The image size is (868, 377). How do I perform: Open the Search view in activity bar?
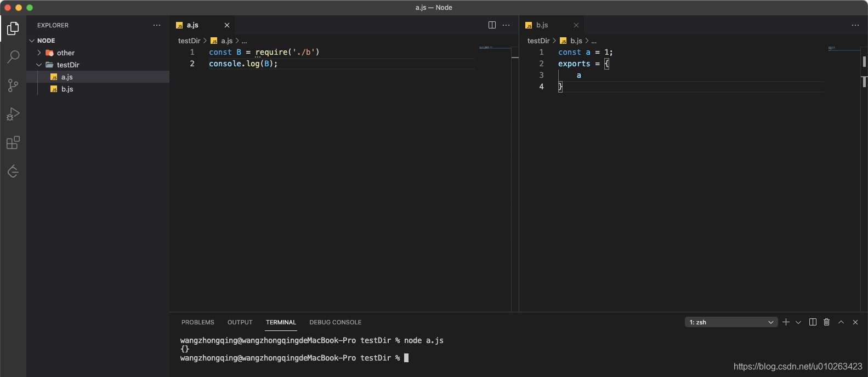(x=13, y=56)
